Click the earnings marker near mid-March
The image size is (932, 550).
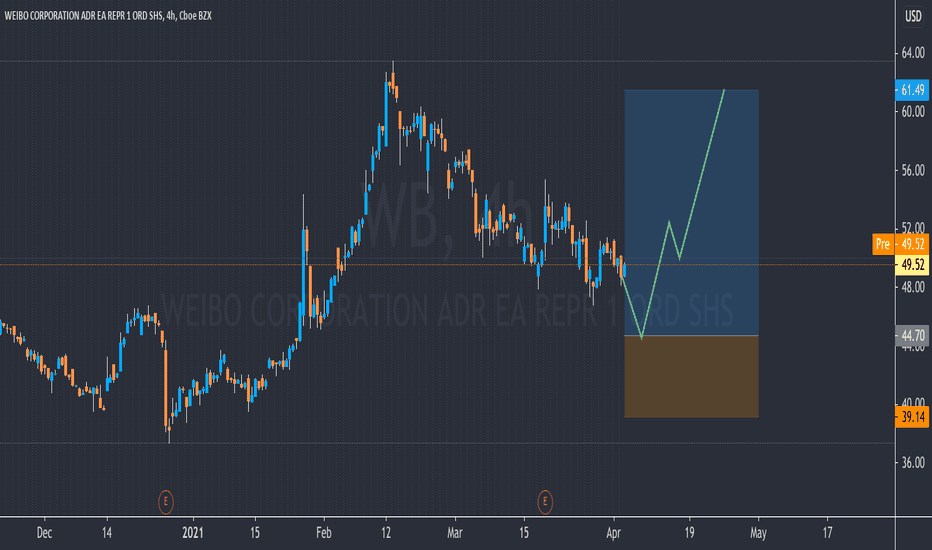point(545,502)
